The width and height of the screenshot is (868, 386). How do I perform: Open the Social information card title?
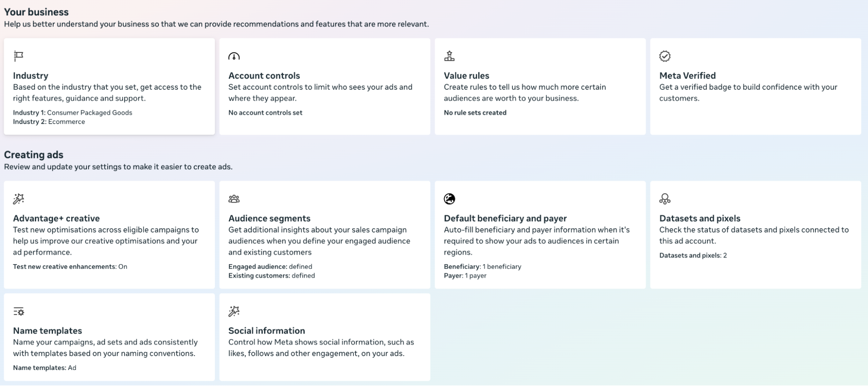(267, 330)
